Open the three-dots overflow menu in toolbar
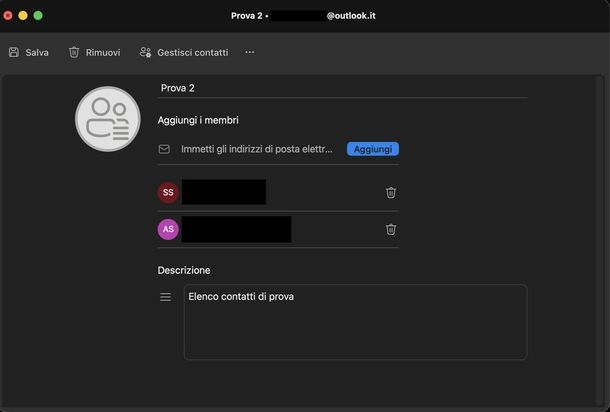610x412 pixels. (250, 52)
